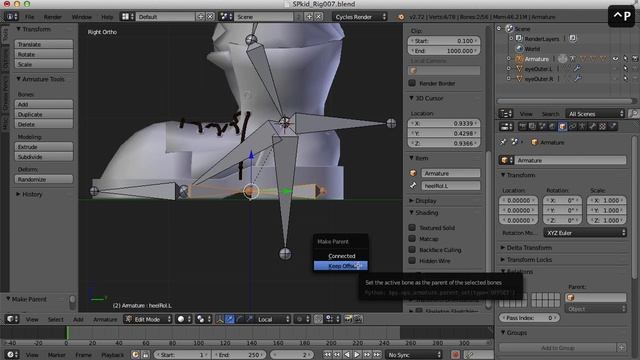Enable the Textured Solid checkbox
This screenshot has height=360, width=640.
tap(412, 227)
